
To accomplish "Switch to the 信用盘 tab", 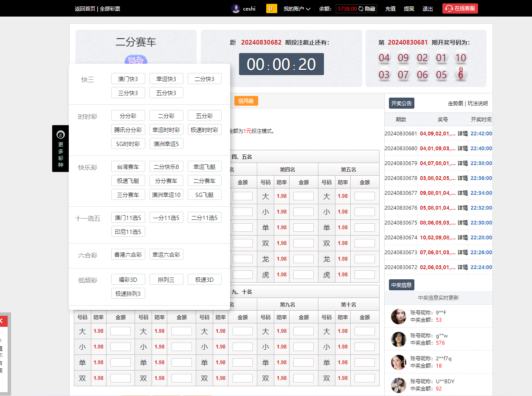I will [x=246, y=101].
